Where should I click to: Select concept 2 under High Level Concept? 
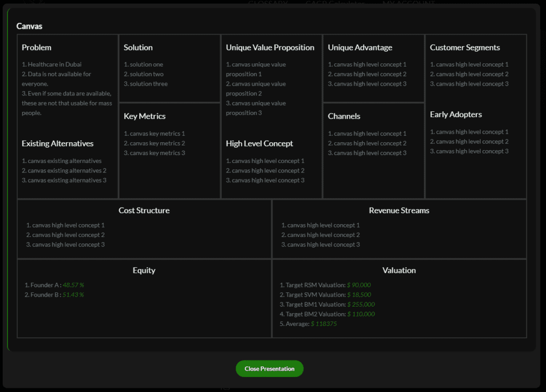pos(265,170)
